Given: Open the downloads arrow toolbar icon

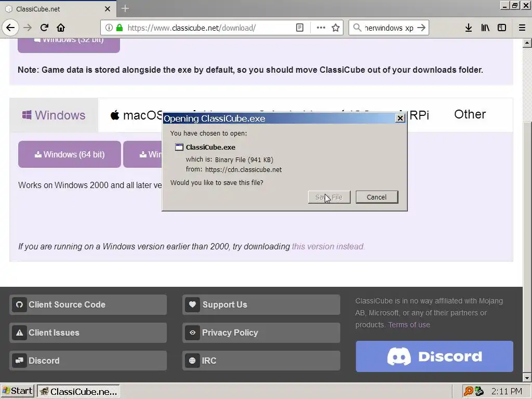Looking at the screenshot, I should (x=469, y=28).
